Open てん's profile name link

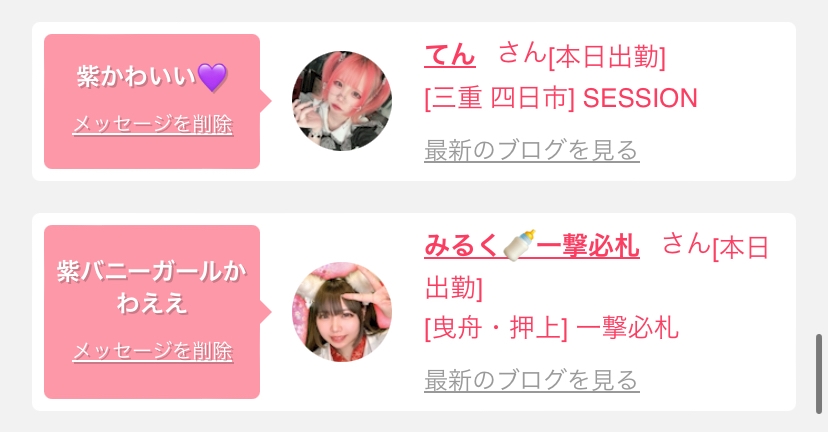click(449, 55)
